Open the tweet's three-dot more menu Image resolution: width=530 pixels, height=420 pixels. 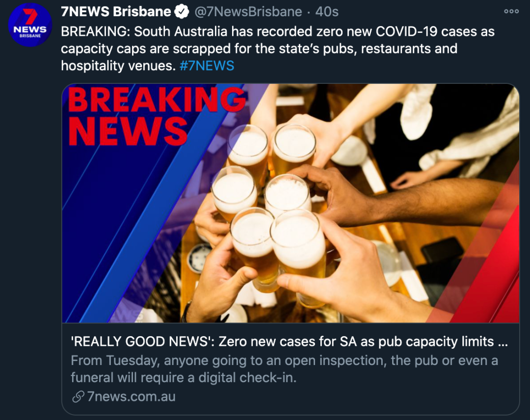coord(511,11)
